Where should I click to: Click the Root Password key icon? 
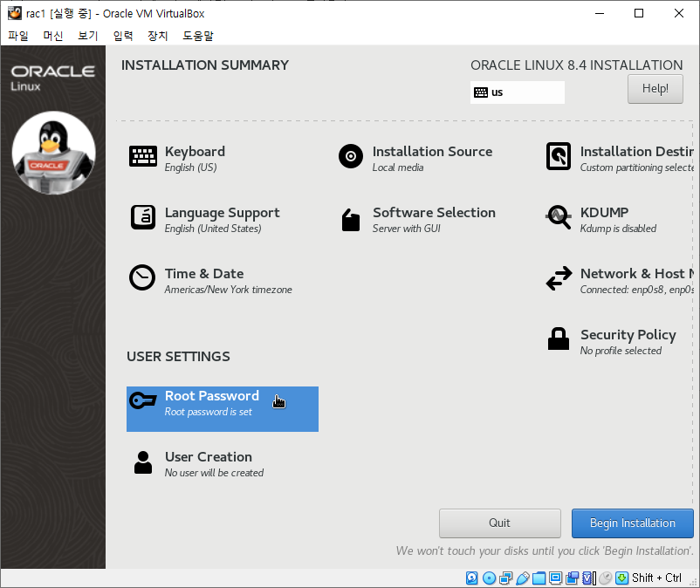click(143, 400)
